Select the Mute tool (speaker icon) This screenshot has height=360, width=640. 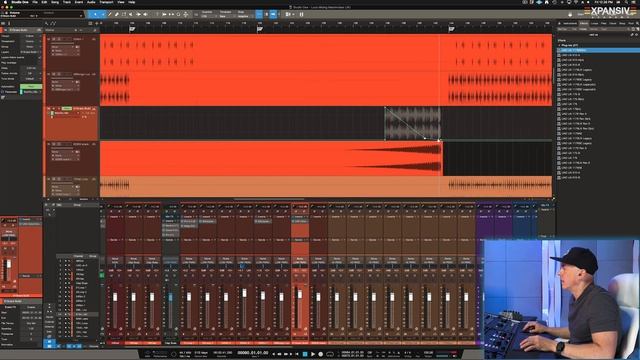(x=131, y=15)
